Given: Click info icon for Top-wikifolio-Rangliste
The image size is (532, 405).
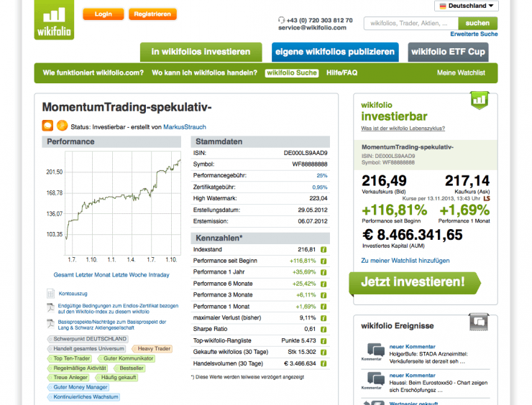Looking at the screenshot, I should pos(324,341).
